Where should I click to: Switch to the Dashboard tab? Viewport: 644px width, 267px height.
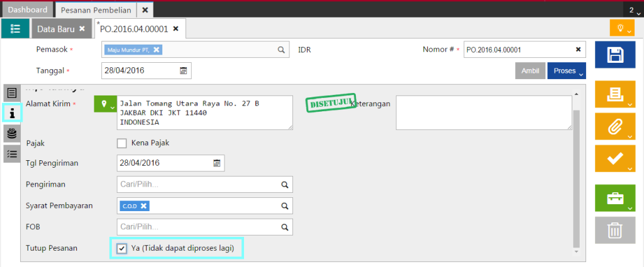(x=28, y=10)
